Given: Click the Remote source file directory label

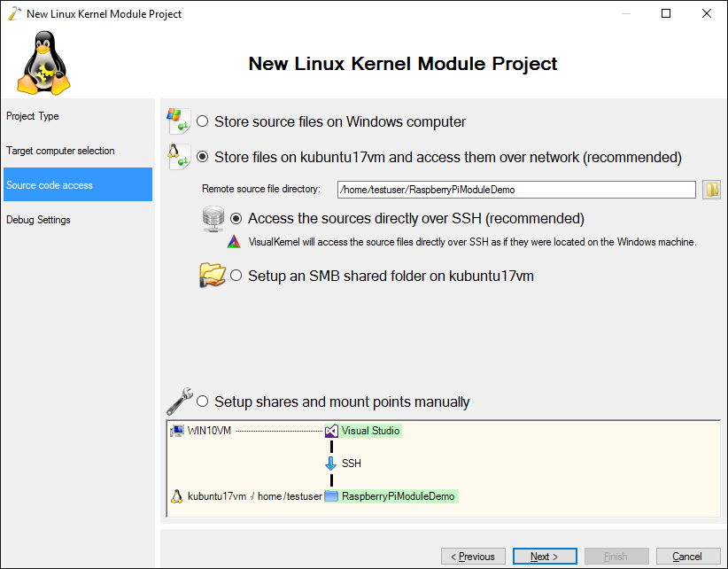Looking at the screenshot, I should click(261, 189).
